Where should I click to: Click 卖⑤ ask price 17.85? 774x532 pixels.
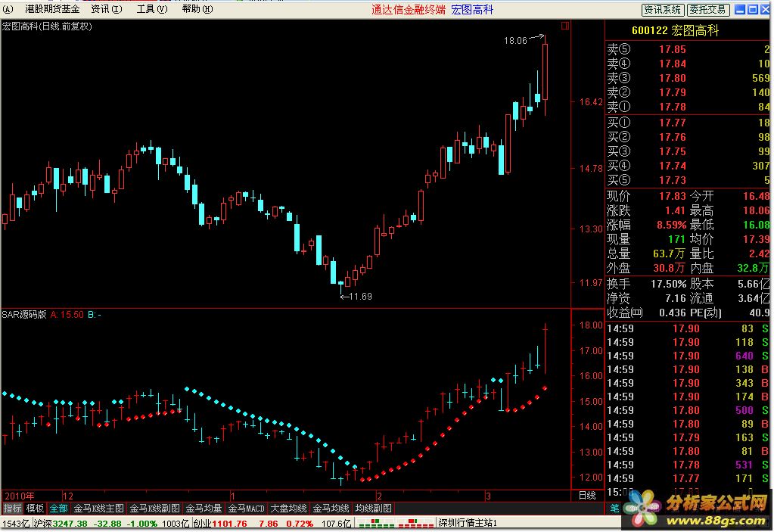coord(673,49)
